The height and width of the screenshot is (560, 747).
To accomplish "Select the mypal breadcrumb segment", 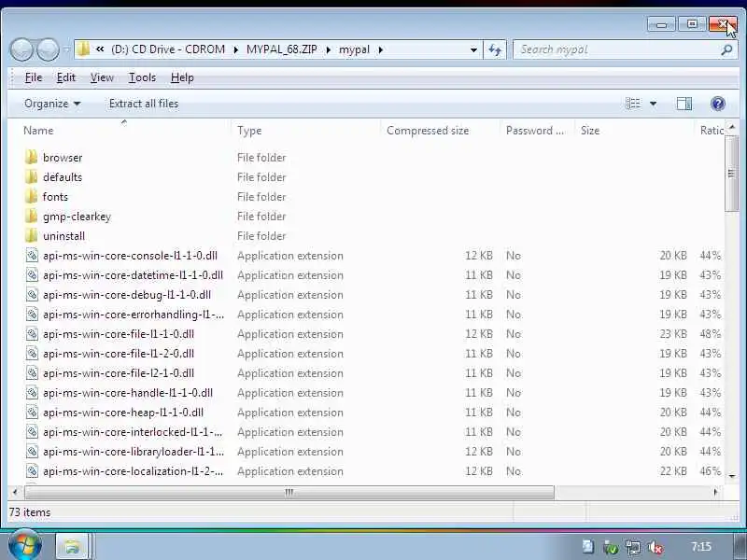I will click(354, 49).
